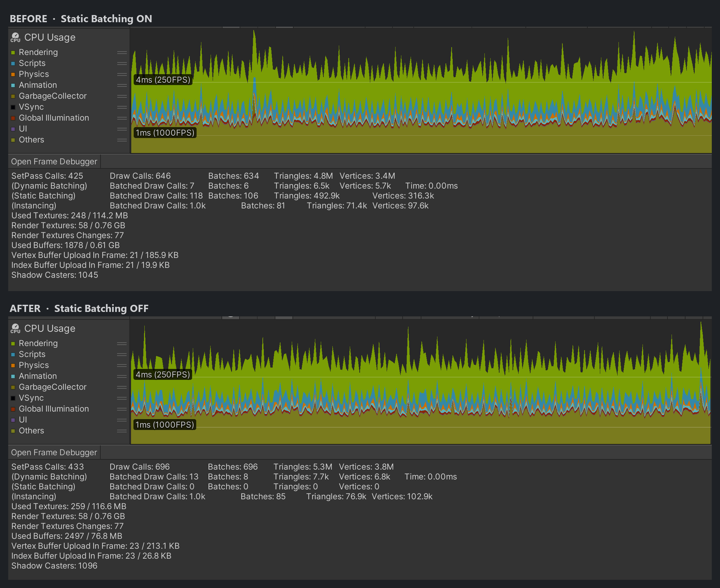Click the CPU Usage icon in the AFTER panel
The height and width of the screenshot is (588, 720).
coord(15,328)
